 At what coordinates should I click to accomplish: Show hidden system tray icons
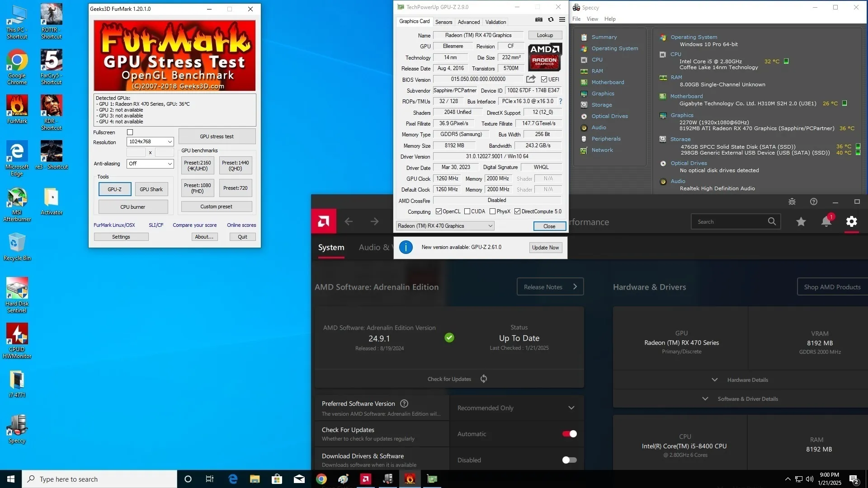coord(788,479)
